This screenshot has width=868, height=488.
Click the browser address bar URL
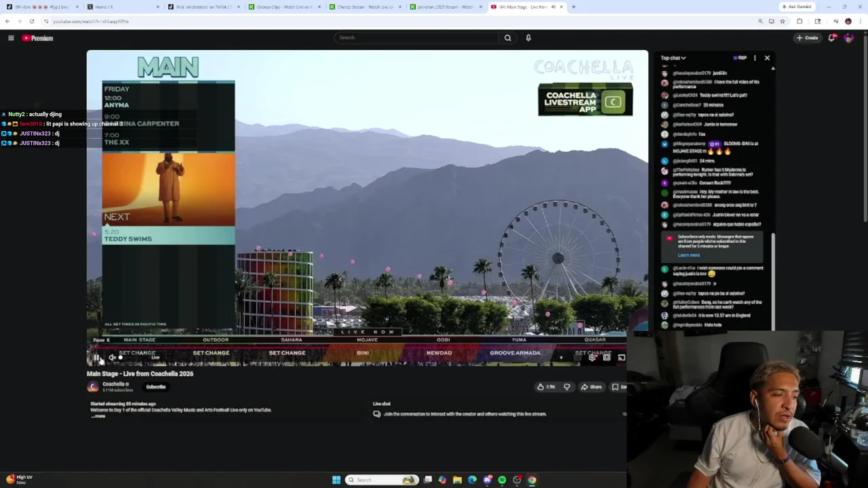pyautogui.click(x=91, y=21)
